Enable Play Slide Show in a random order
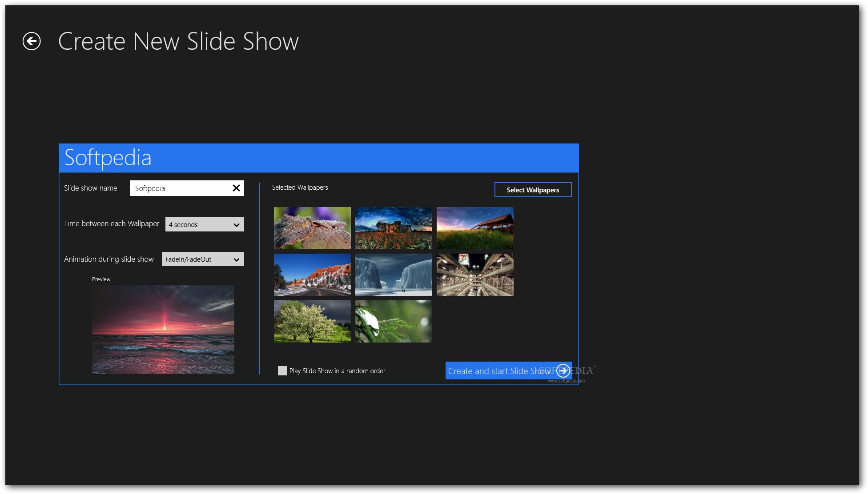 [282, 370]
